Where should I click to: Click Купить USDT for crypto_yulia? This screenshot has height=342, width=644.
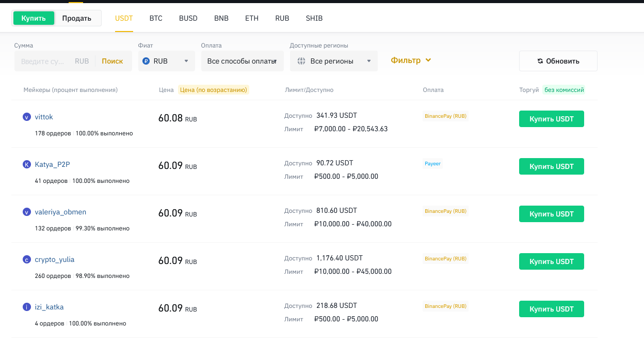tap(552, 261)
